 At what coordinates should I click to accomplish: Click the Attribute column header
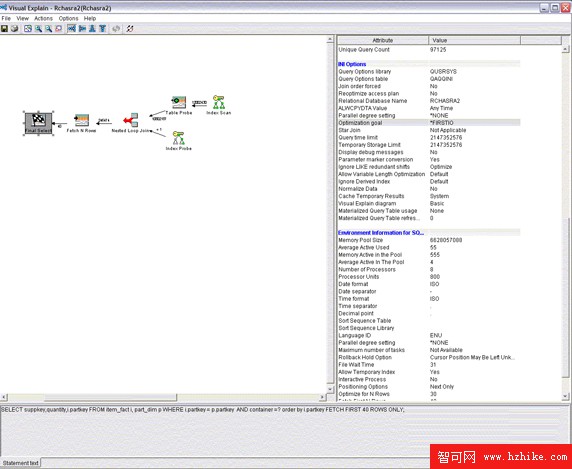tap(383, 40)
